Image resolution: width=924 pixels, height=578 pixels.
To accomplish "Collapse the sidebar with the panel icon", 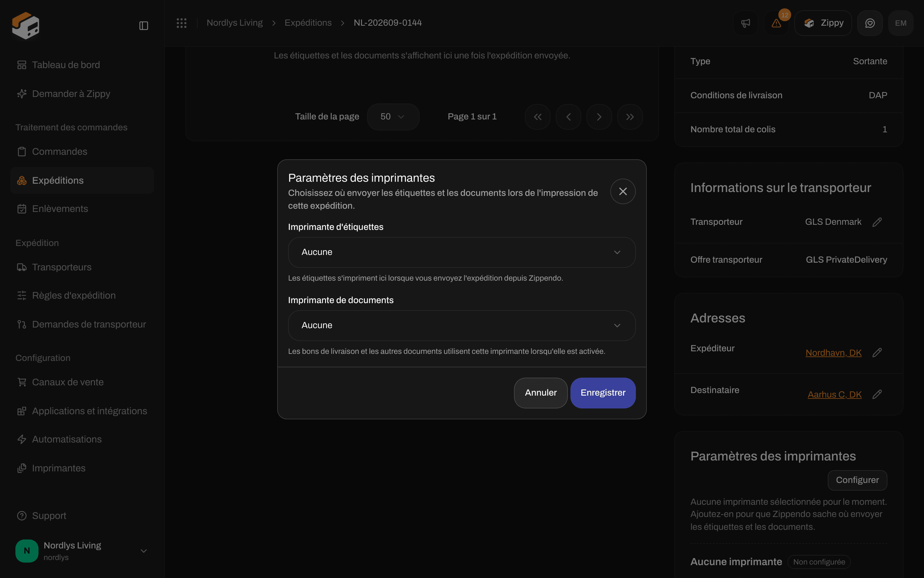I will (143, 26).
